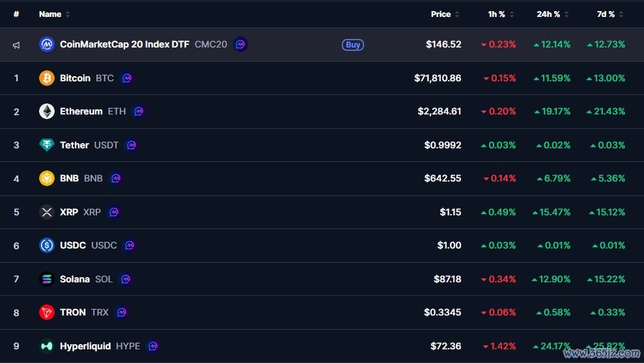644x363 pixels.
Task: Click the Bitcoin orange logo icon
Action: (47, 78)
